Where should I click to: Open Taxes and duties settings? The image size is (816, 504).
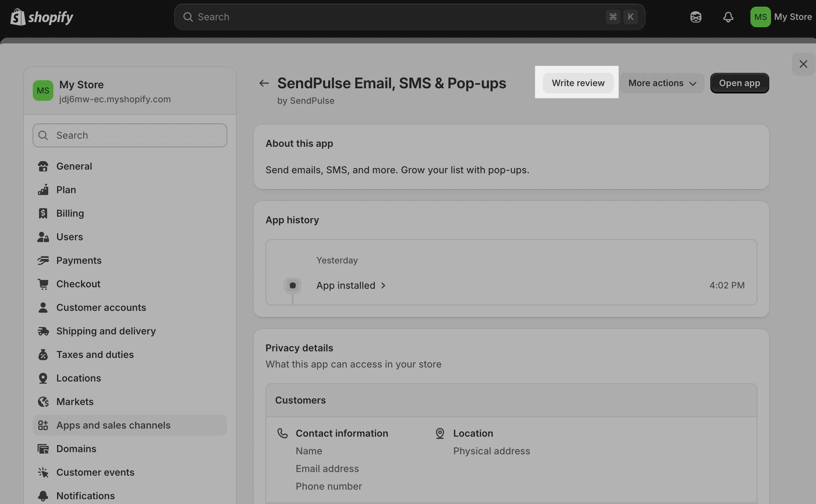[130, 355]
